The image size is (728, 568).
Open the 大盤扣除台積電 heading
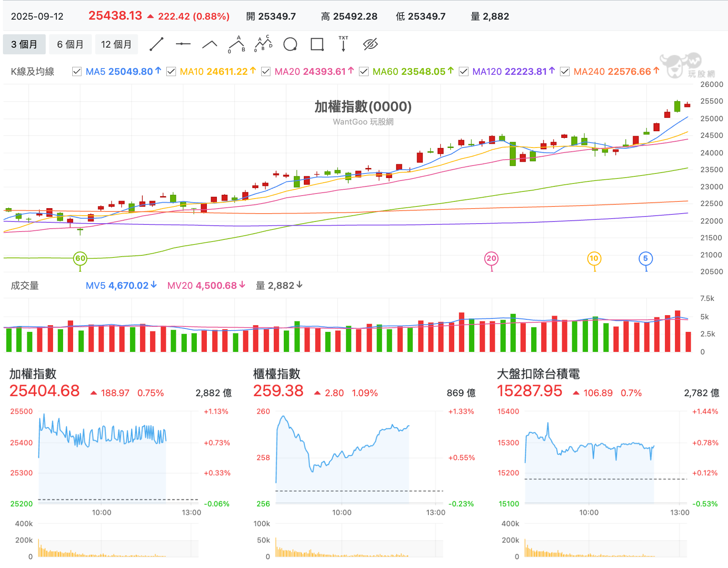tap(538, 374)
